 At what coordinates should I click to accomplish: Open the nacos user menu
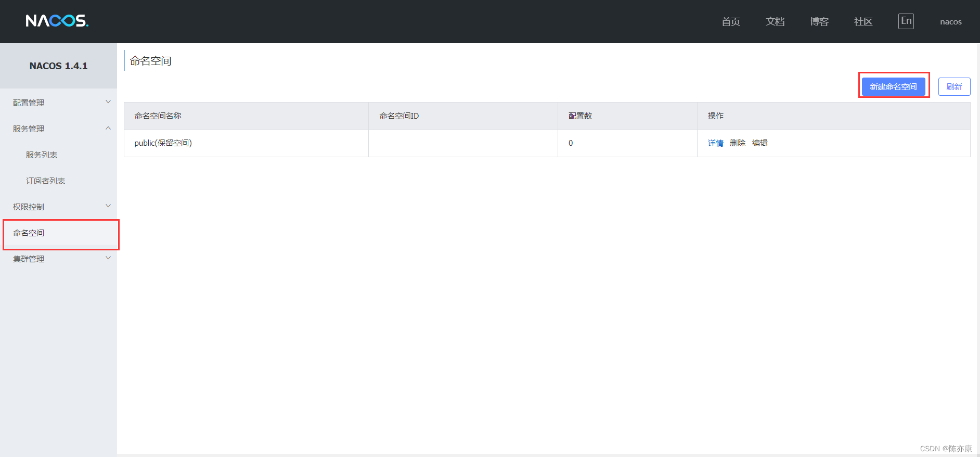(x=950, y=22)
